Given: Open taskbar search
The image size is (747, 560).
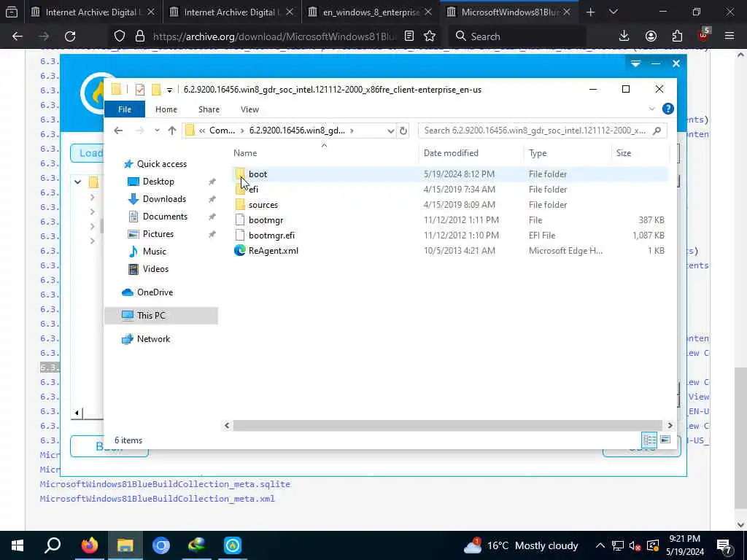Looking at the screenshot, I should (x=53, y=545).
